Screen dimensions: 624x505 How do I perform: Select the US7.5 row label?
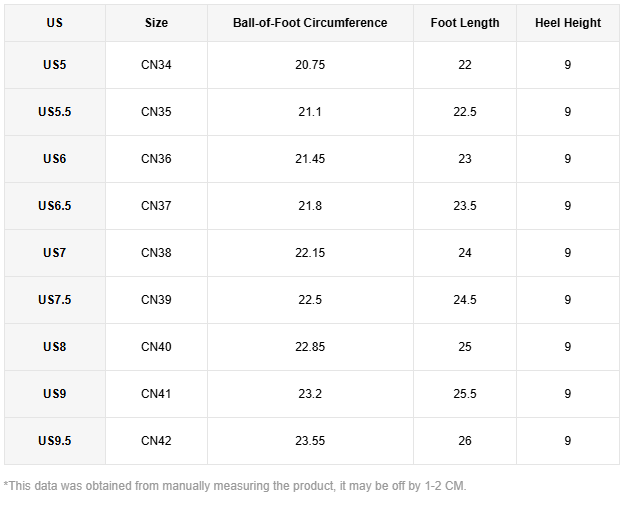point(55,300)
